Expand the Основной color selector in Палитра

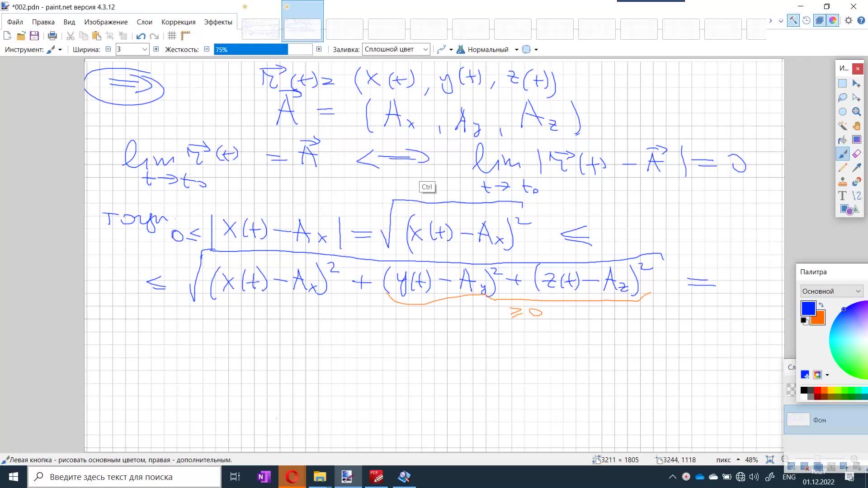(831, 291)
